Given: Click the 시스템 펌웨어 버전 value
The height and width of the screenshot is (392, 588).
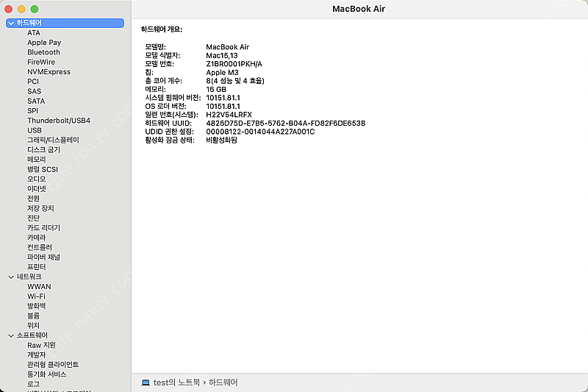Looking at the screenshot, I should coord(223,98).
